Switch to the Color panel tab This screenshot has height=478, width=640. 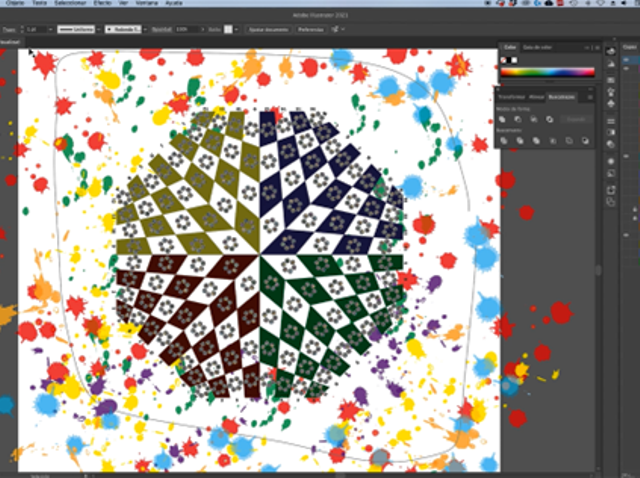(x=509, y=47)
